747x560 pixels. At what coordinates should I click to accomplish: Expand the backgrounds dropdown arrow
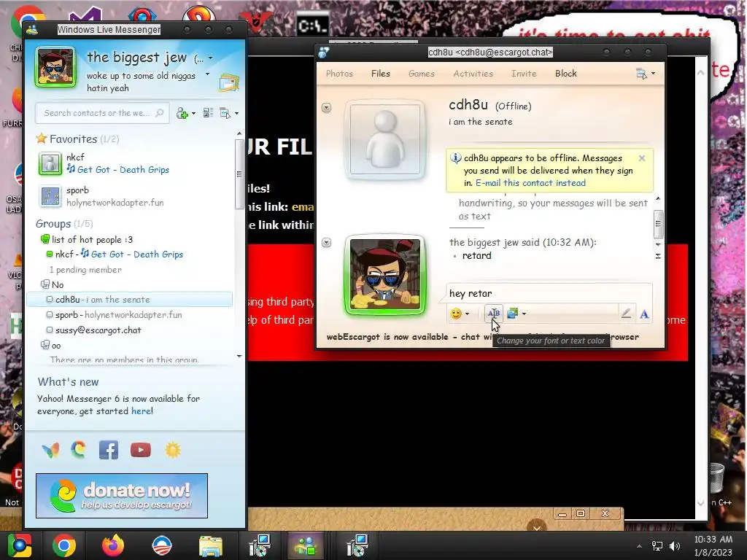[524, 314]
